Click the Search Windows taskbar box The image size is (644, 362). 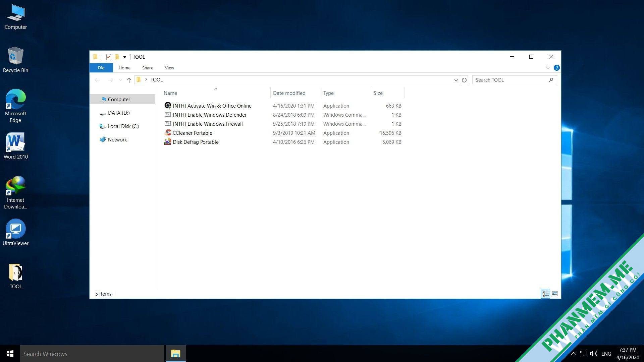[92, 354]
